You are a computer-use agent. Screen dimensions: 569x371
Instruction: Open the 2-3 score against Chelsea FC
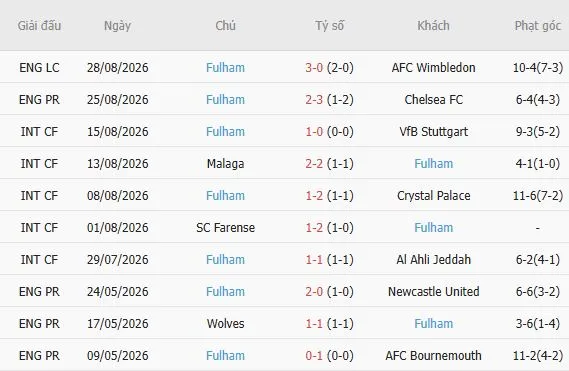click(314, 99)
